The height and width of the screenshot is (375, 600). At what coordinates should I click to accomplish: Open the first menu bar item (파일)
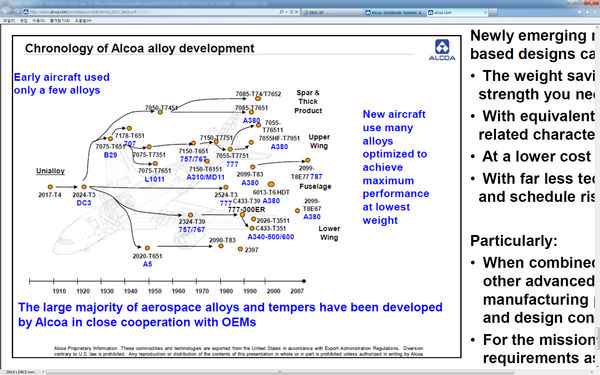point(8,21)
